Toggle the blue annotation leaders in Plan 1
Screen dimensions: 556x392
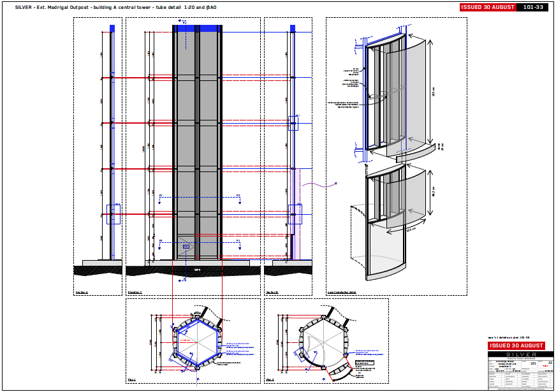pos(238,346)
